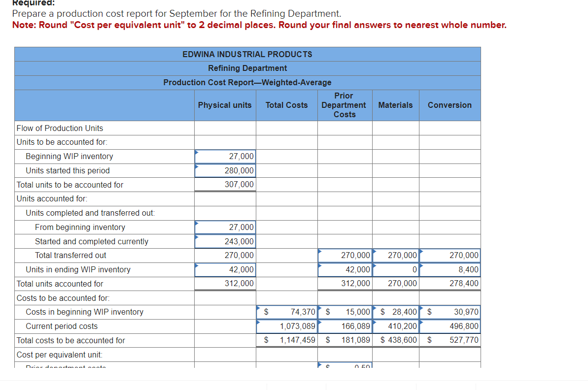Click the Units started this period 280,000 cell
This screenshot has width=588, height=390.
tap(225, 170)
